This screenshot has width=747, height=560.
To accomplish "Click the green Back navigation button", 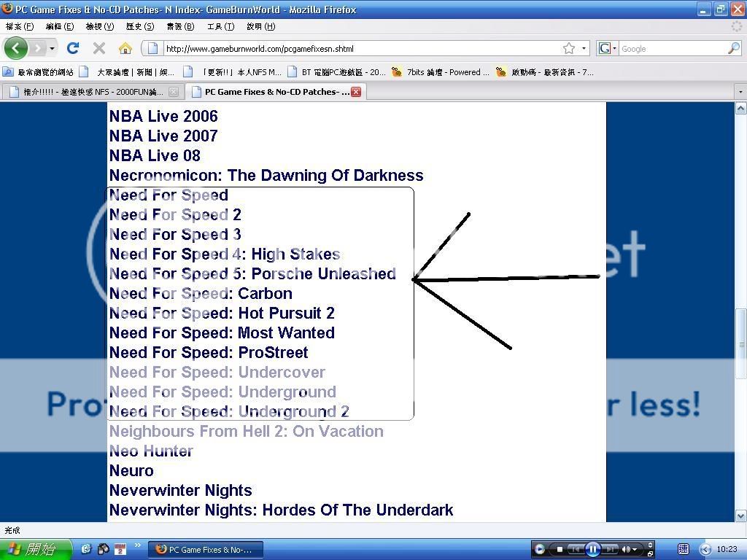I will 15,48.
